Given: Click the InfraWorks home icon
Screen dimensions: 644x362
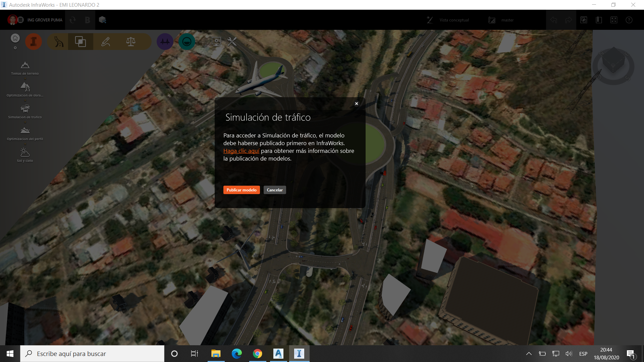Looking at the screenshot, I should 14,38.
